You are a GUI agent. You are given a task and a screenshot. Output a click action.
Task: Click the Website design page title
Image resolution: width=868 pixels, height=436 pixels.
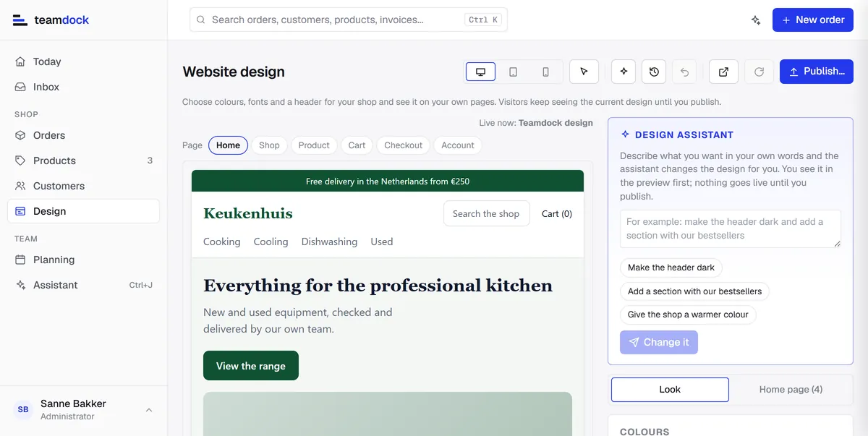[234, 72]
